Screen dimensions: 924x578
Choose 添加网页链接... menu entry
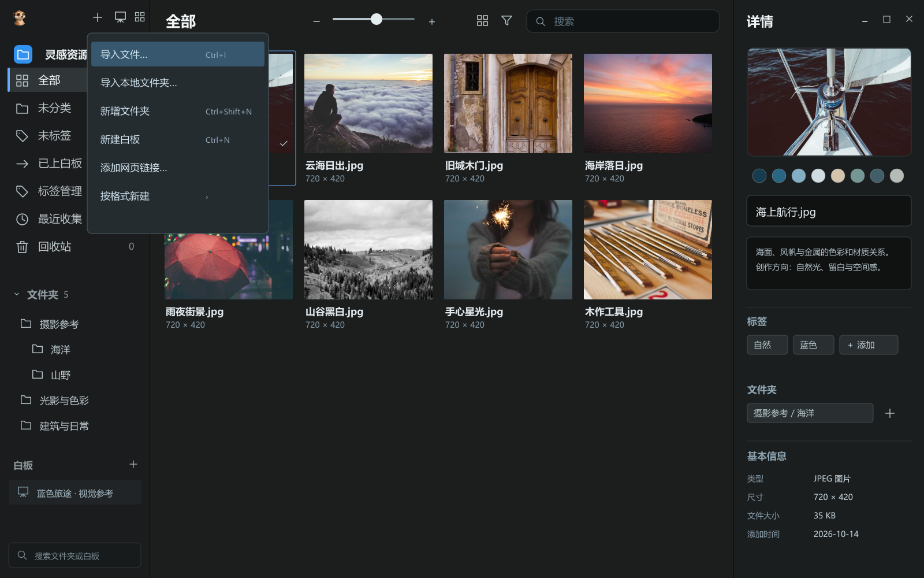pos(178,168)
